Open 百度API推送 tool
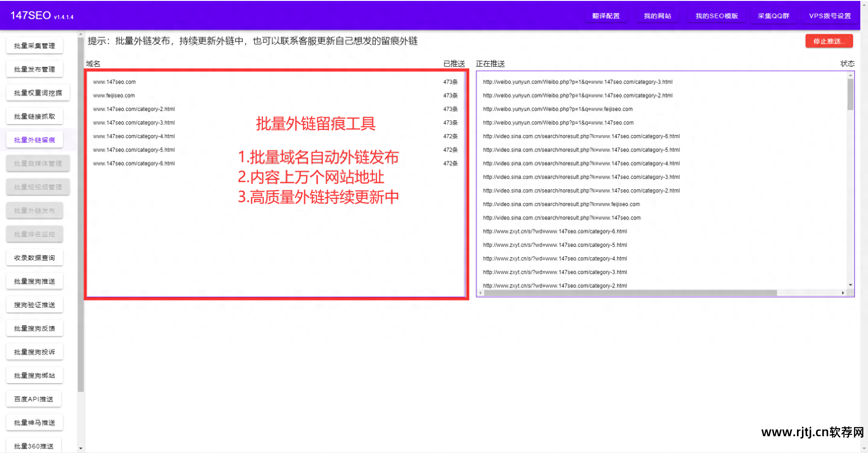 tap(33, 399)
